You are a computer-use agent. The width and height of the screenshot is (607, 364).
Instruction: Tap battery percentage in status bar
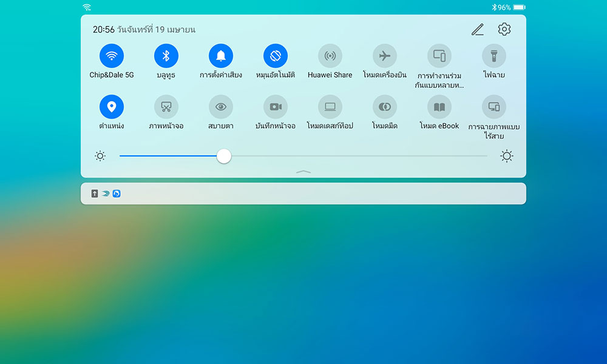pyautogui.click(x=504, y=7)
